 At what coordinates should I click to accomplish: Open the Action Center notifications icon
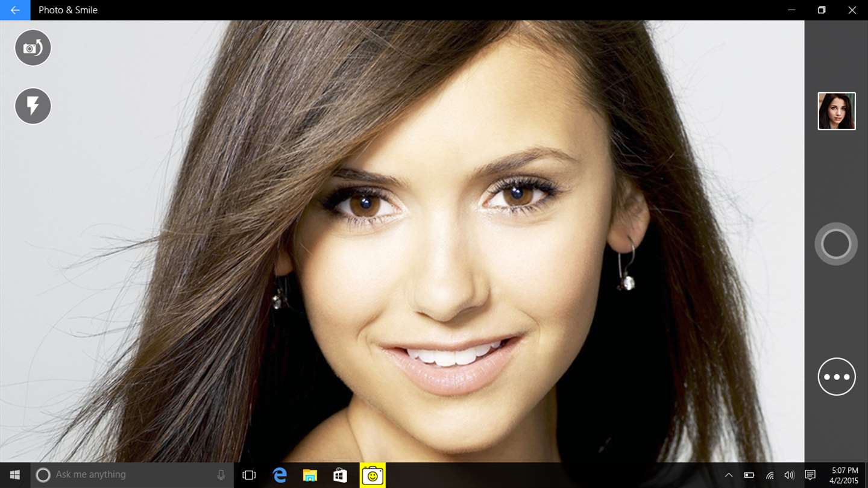click(810, 475)
